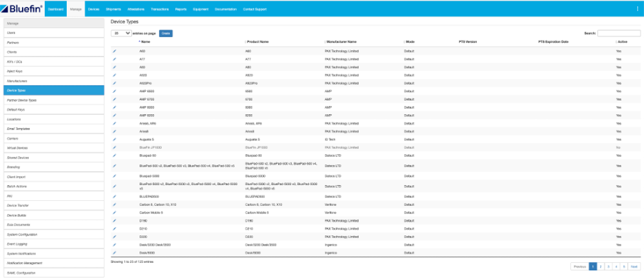Edit the Bluepad-5000 single-name row
The height and width of the screenshot is (278, 644).
click(x=115, y=175)
